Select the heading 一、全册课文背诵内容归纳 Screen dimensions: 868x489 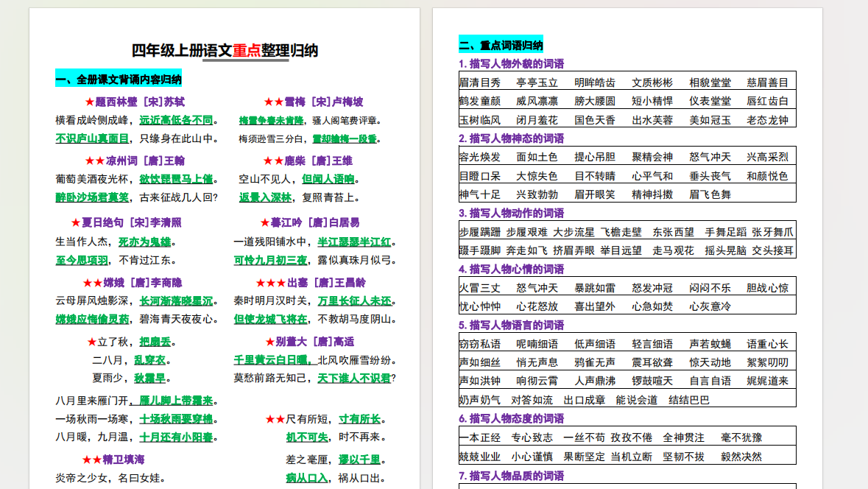[119, 80]
